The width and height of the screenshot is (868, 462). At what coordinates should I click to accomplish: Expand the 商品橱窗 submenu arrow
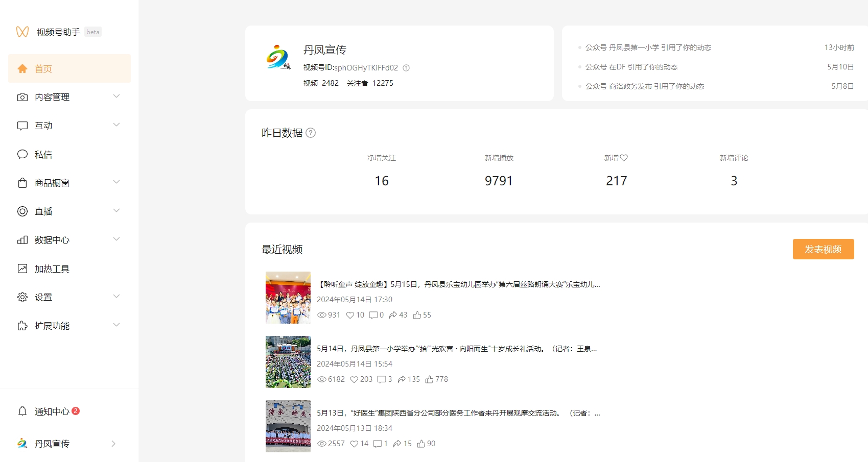coord(116,182)
